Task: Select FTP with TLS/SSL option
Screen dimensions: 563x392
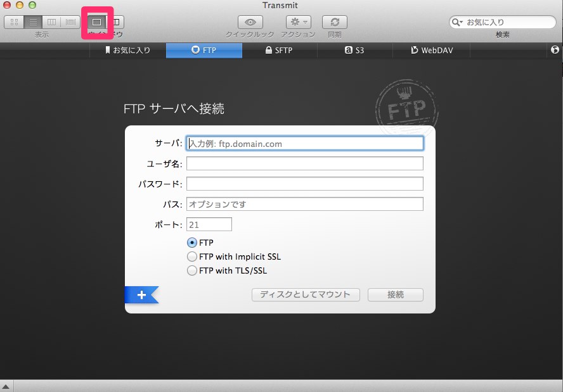Action: [192, 270]
